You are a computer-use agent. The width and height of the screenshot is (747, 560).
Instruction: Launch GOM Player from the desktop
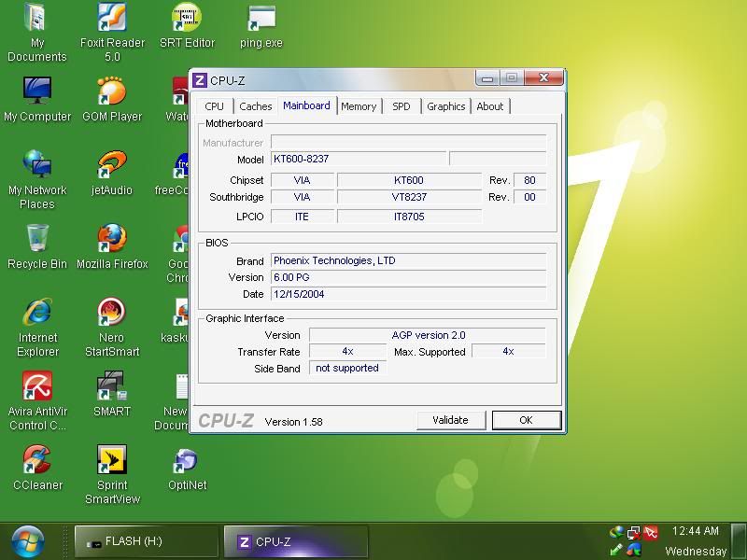click(x=112, y=99)
